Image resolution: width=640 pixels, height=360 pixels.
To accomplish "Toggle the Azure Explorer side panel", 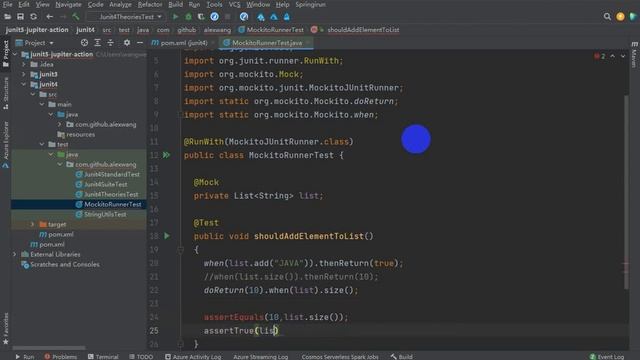I will pyautogui.click(x=6, y=145).
